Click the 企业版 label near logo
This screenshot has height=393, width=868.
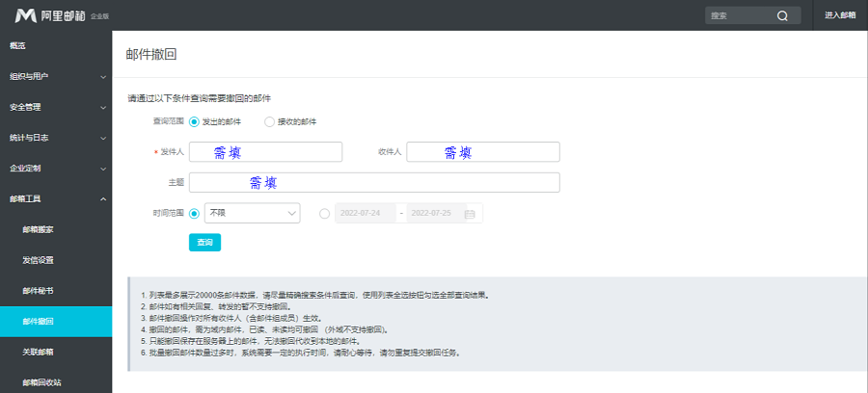pos(100,16)
